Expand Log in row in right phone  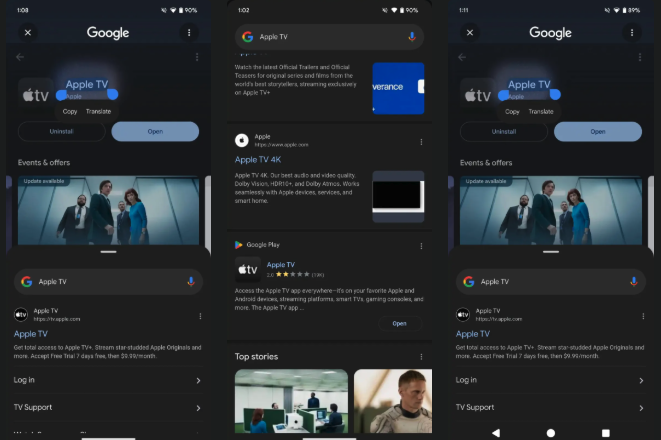pos(550,380)
